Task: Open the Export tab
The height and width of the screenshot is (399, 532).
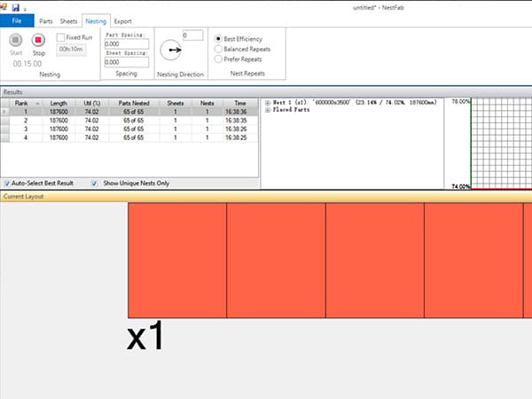Action: pyautogui.click(x=122, y=21)
